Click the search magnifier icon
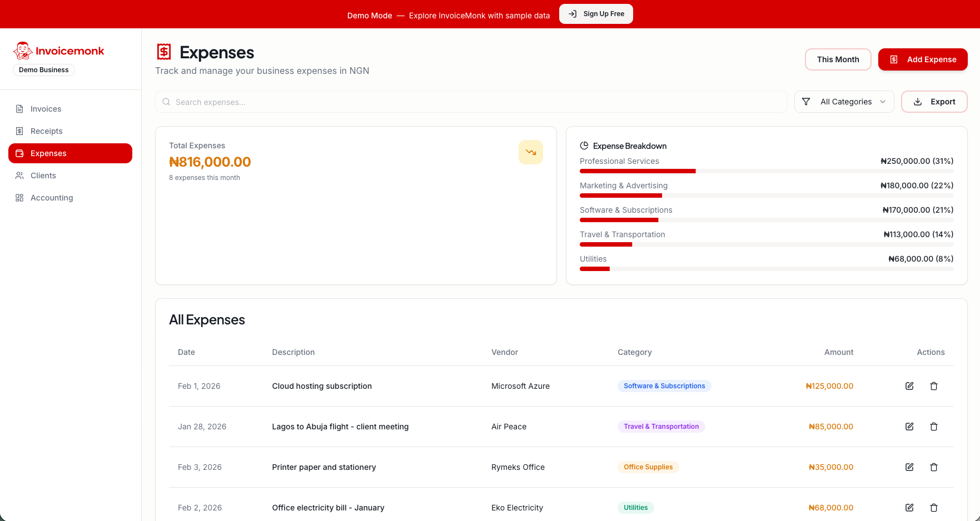Viewport: 980px width, 521px height. 166,102
